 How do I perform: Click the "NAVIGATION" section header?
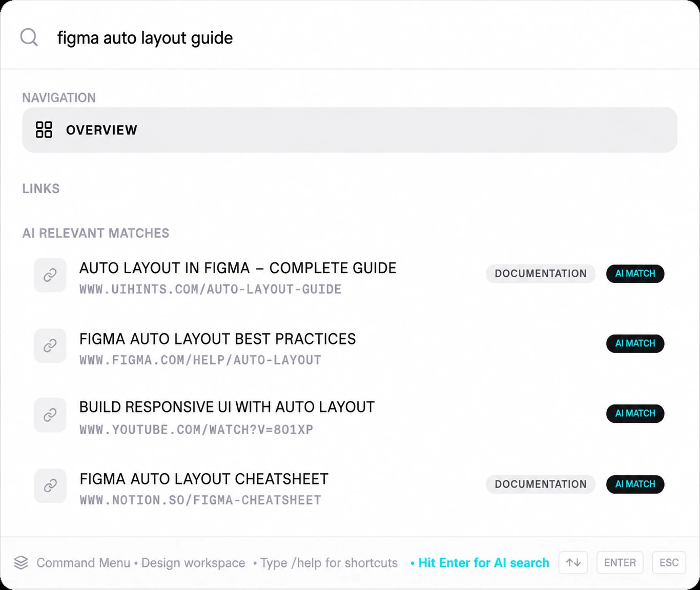click(x=59, y=98)
